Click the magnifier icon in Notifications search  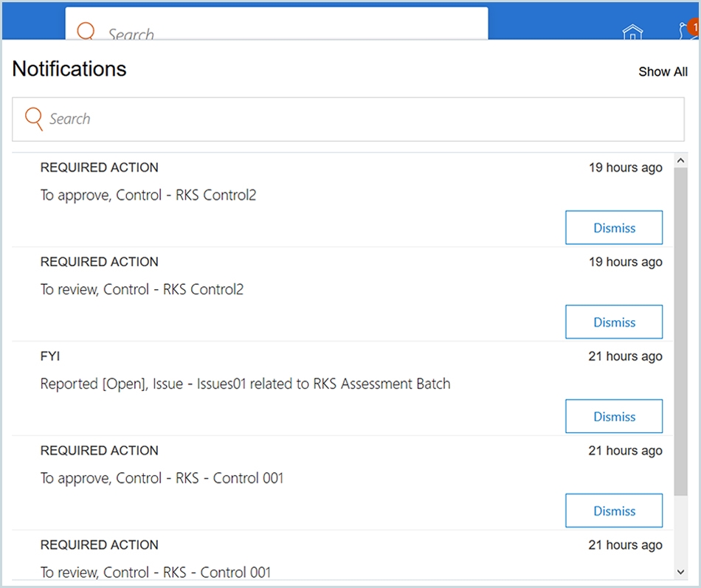32,118
